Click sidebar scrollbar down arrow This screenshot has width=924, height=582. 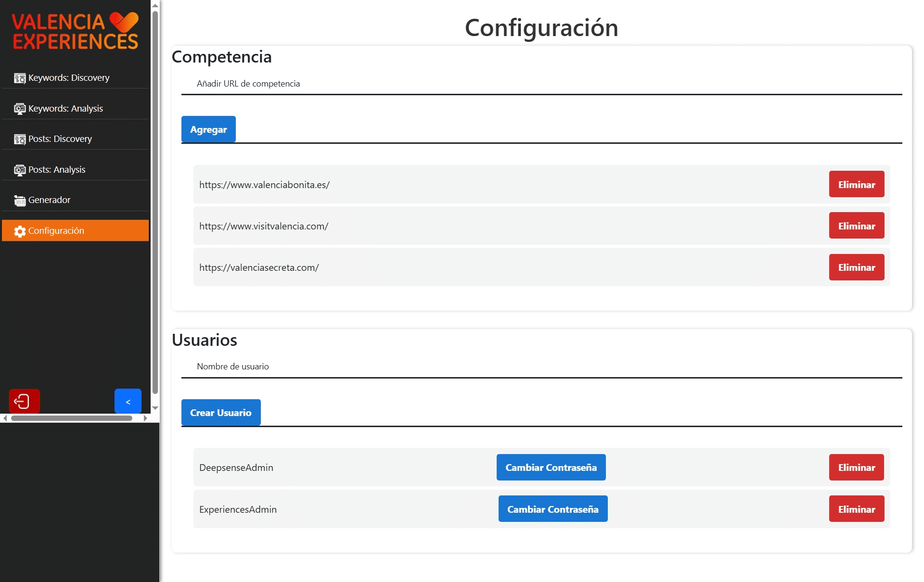155,408
